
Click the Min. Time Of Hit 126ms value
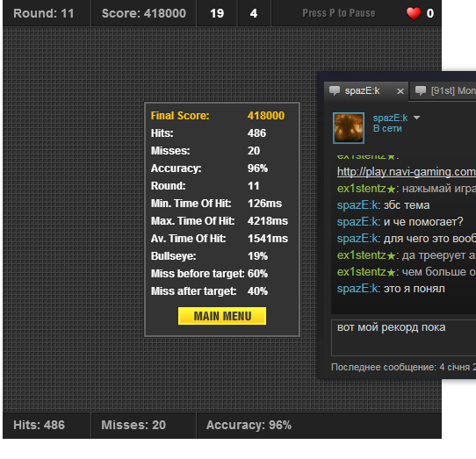pos(264,204)
